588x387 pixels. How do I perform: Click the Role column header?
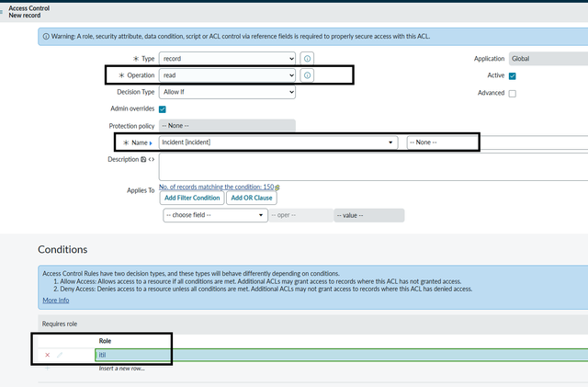pos(105,341)
